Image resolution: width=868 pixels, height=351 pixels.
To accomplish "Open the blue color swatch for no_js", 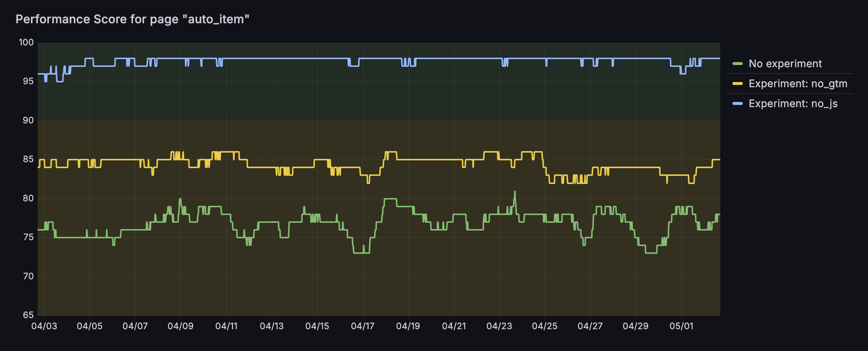I will click(x=737, y=103).
